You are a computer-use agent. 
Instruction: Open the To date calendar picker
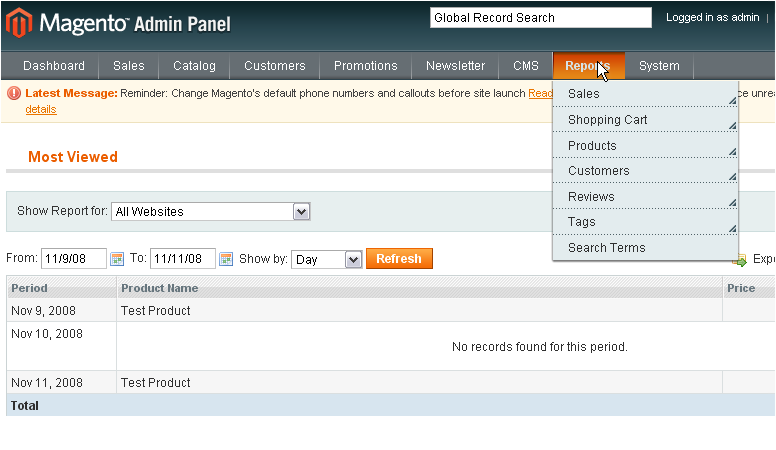point(226,259)
